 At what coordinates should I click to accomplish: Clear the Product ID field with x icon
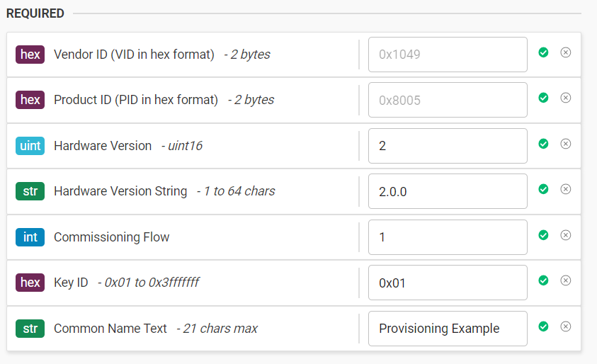565,98
